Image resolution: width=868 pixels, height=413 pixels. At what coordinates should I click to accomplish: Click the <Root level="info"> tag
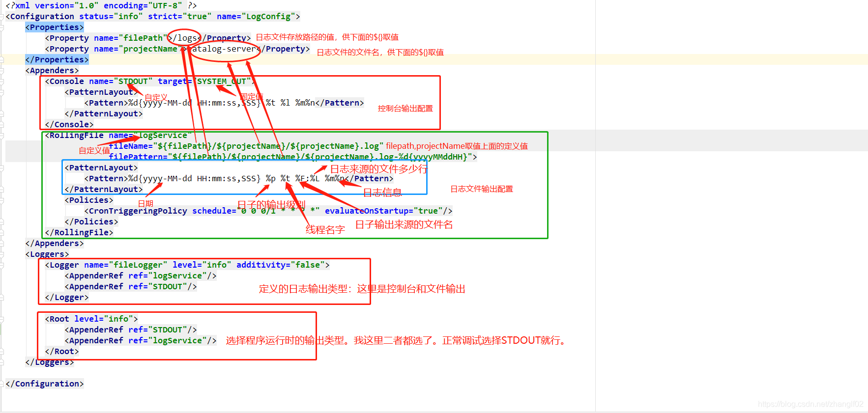click(x=91, y=319)
